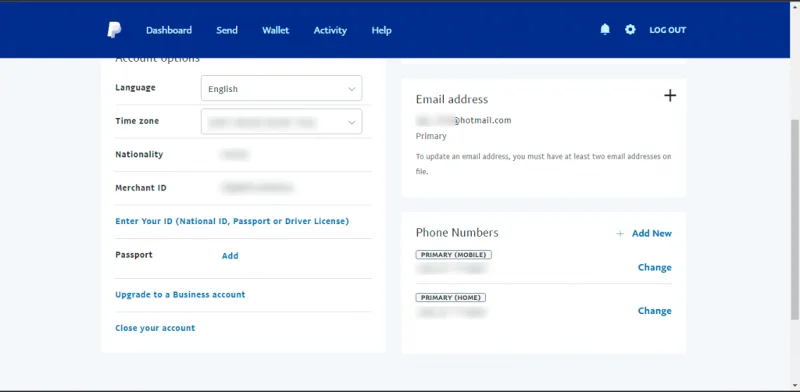Click plus icon to add email address
This screenshot has height=392, width=800.
pyautogui.click(x=670, y=95)
